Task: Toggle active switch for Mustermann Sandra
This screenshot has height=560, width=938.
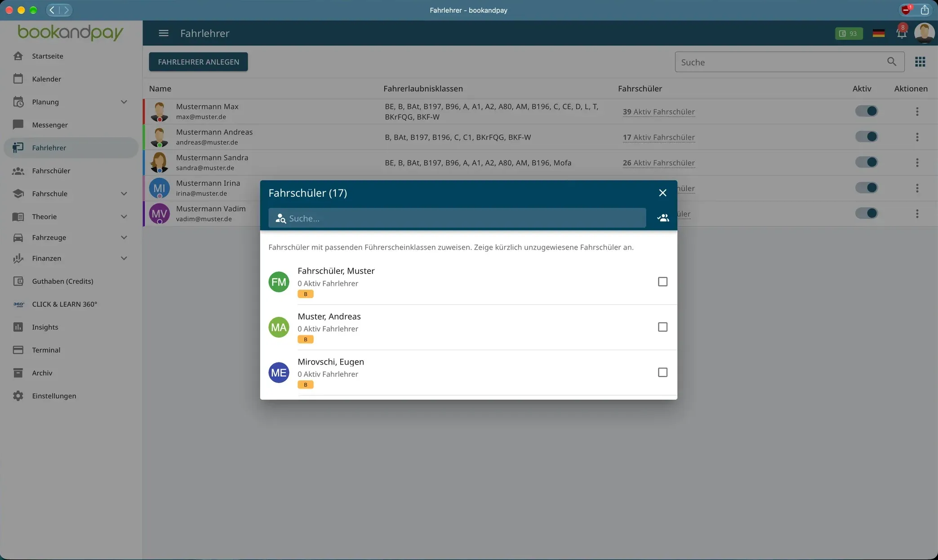Action: tap(866, 162)
